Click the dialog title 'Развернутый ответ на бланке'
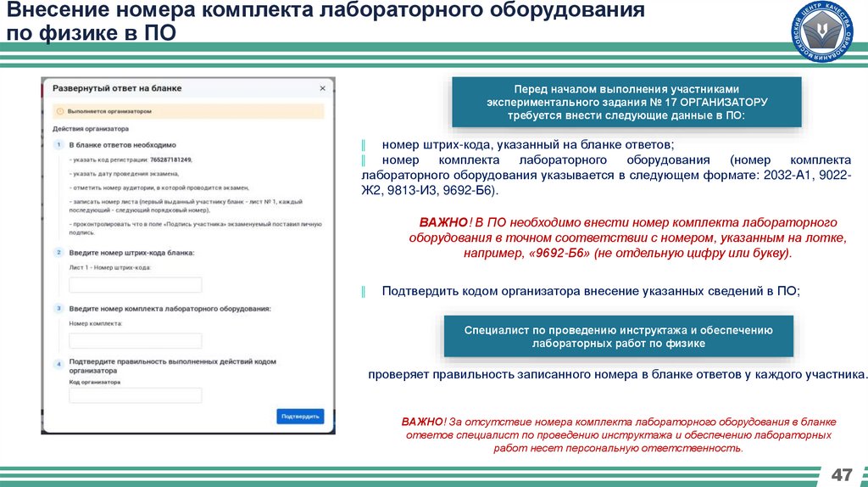 [x=117, y=88]
